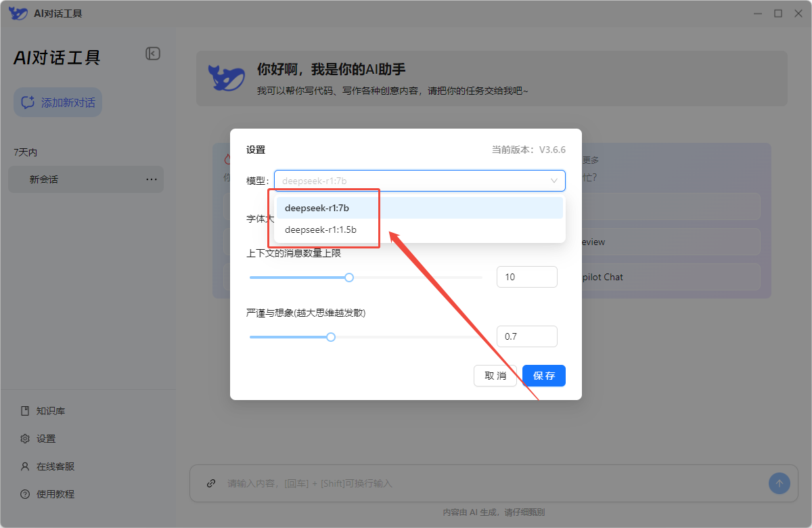Click the 7天内 group label
The height and width of the screenshot is (528, 812).
[x=26, y=152]
